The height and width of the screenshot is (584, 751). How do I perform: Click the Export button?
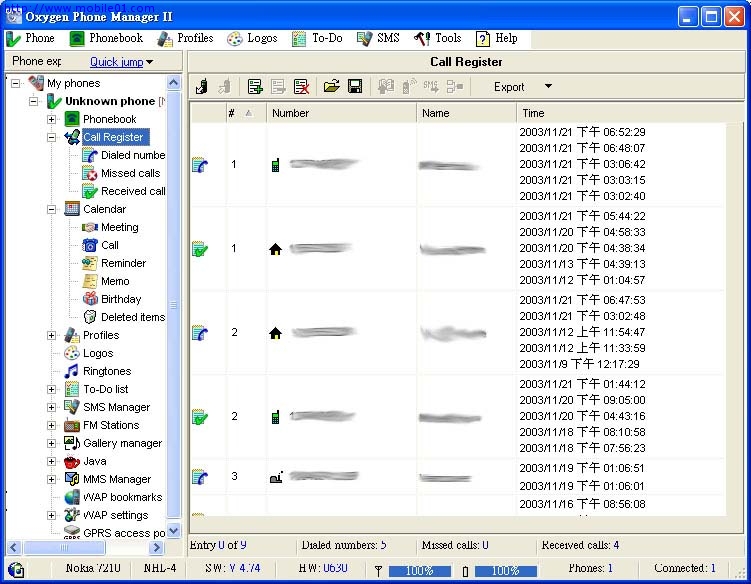pyautogui.click(x=509, y=87)
